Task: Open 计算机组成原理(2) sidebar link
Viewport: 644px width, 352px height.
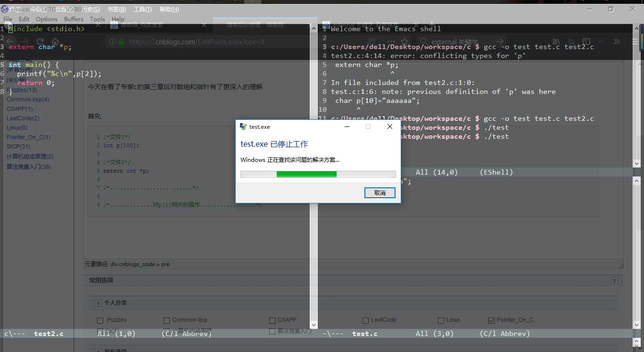Action: coord(30,157)
